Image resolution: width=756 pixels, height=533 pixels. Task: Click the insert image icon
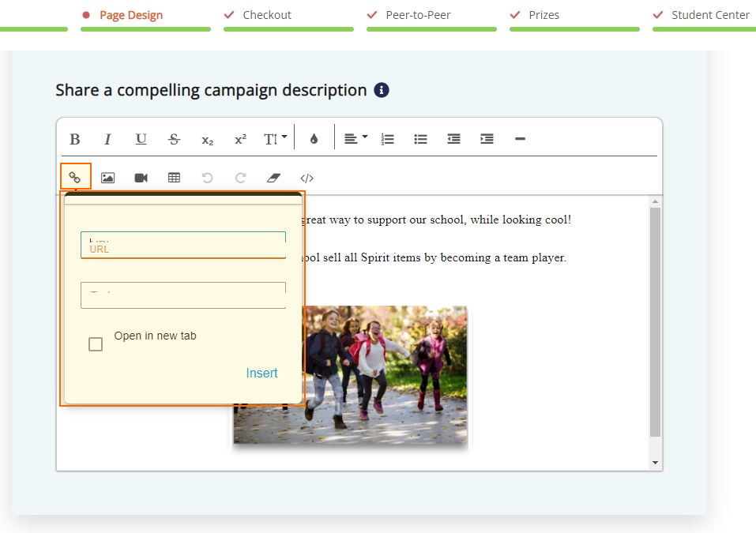107,178
